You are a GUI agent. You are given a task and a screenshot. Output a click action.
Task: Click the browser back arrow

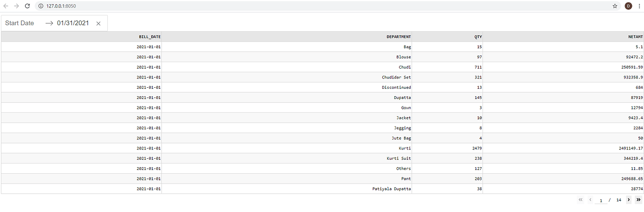6,6
